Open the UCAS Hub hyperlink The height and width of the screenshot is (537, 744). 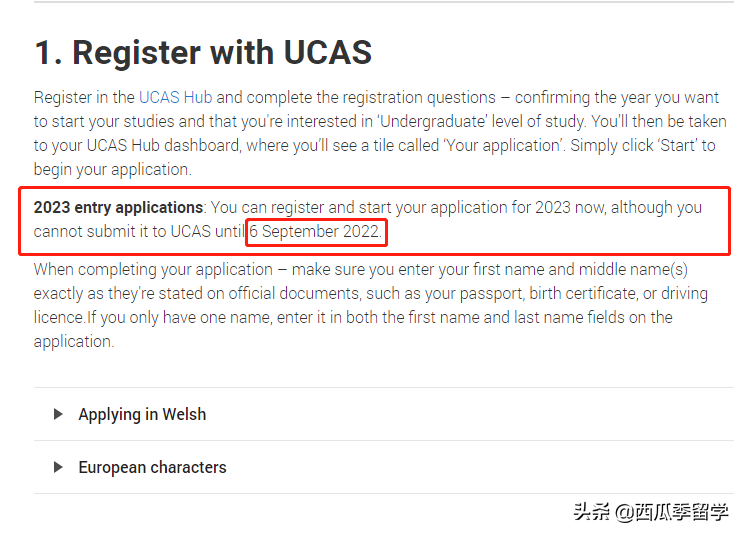175,97
